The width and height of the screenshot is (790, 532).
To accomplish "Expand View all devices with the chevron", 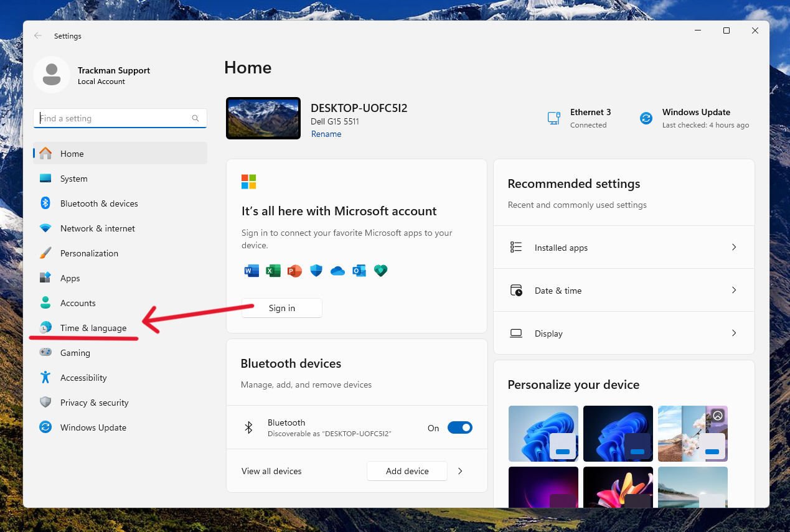I will tap(460, 471).
